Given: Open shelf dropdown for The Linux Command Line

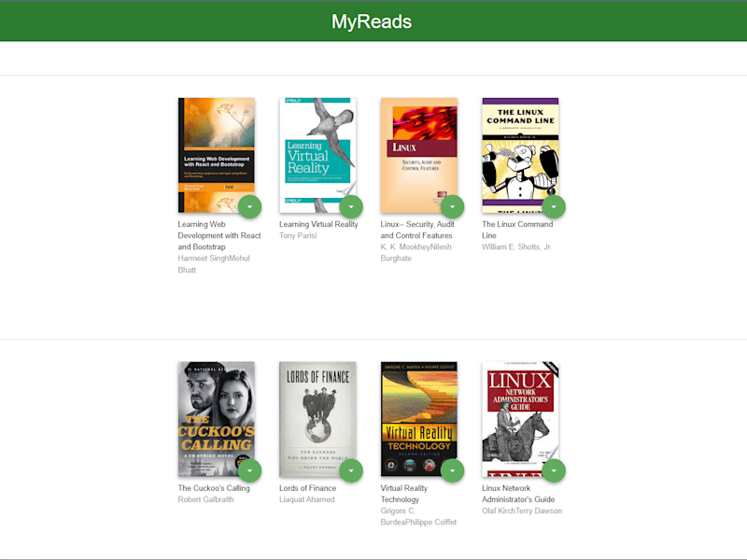Looking at the screenshot, I should pos(554,207).
